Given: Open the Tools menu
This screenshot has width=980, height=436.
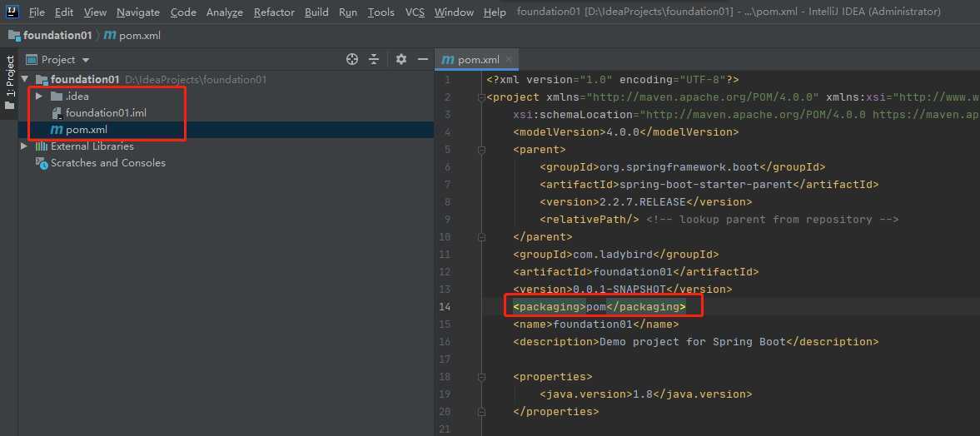Looking at the screenshot, I should [x=381, y=12].
